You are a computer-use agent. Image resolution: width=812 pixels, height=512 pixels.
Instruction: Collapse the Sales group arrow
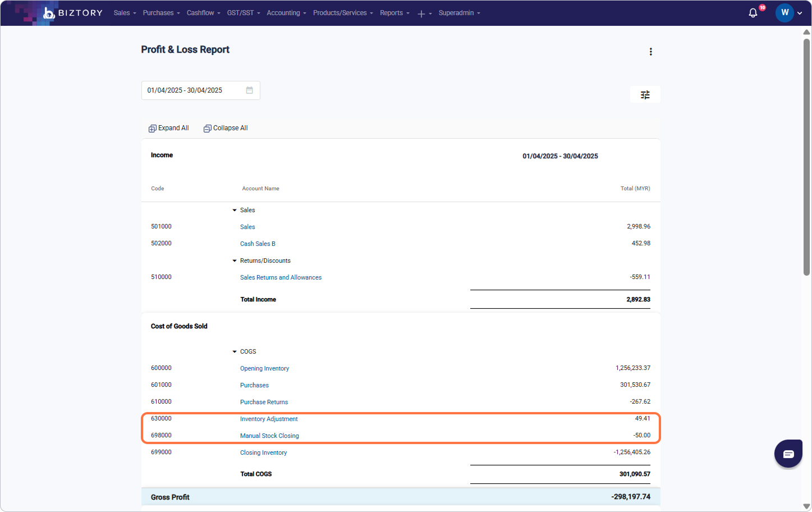click(235, 210)
